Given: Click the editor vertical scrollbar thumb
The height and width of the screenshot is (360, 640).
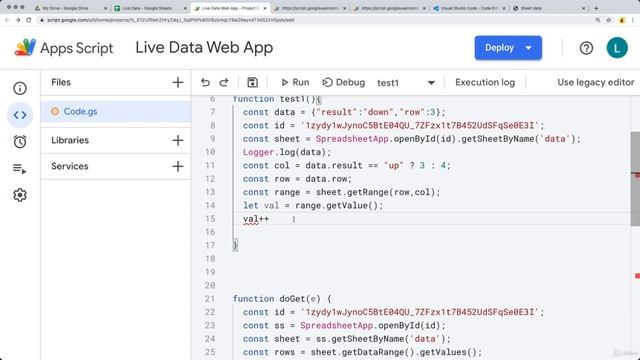Looking at the screenshot, I should (635, 179).
